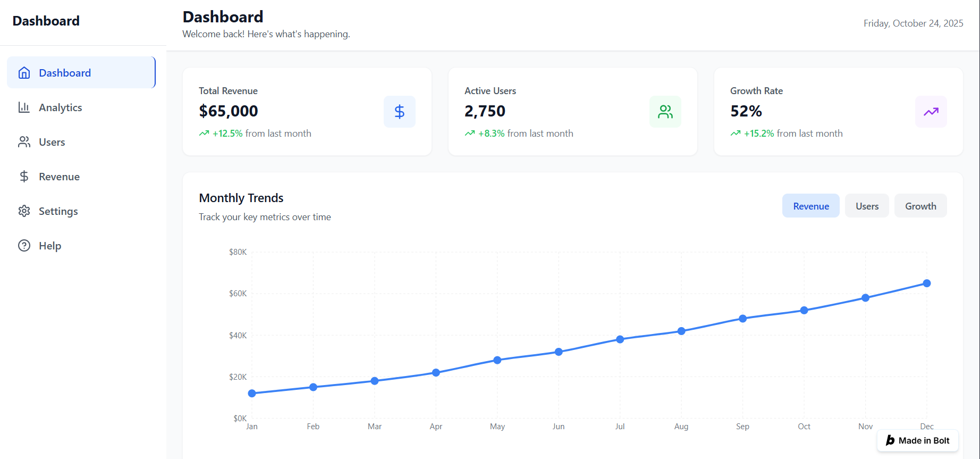The image size is (980, 459).
Task: Click the Settings gear icon
Action: tap(24, 211)
